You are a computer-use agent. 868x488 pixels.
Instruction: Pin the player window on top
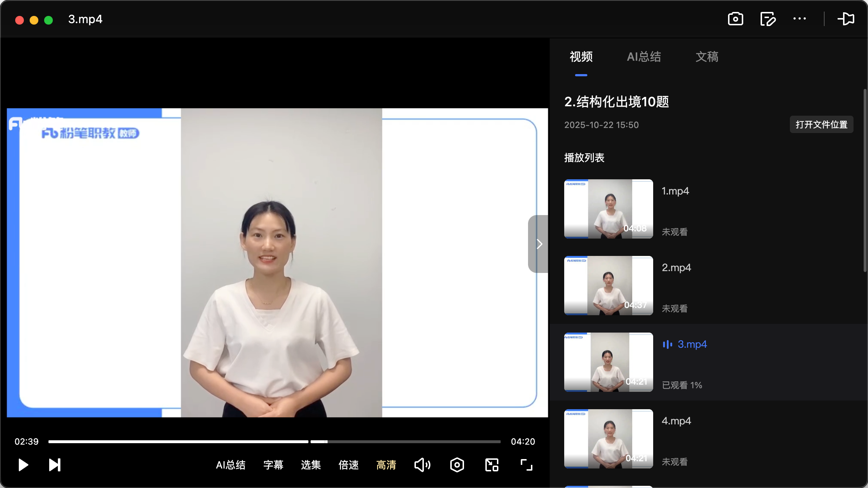point(847,19)
